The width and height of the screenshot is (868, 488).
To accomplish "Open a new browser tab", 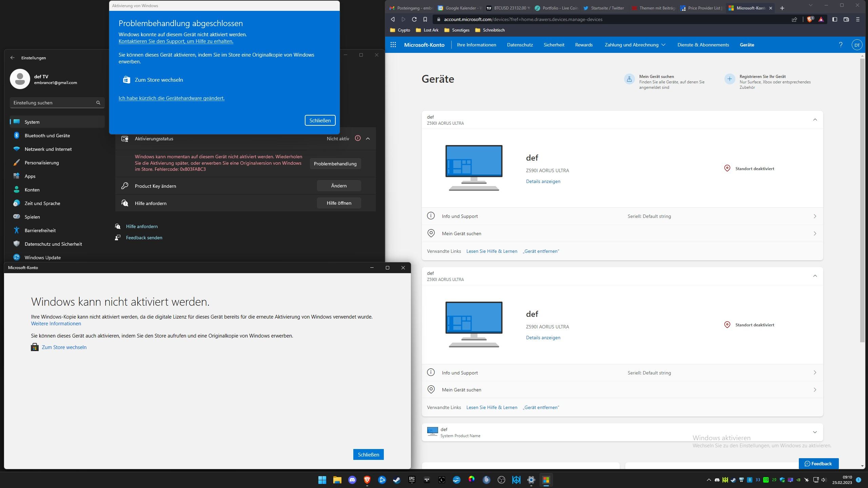I will (782, 8).
